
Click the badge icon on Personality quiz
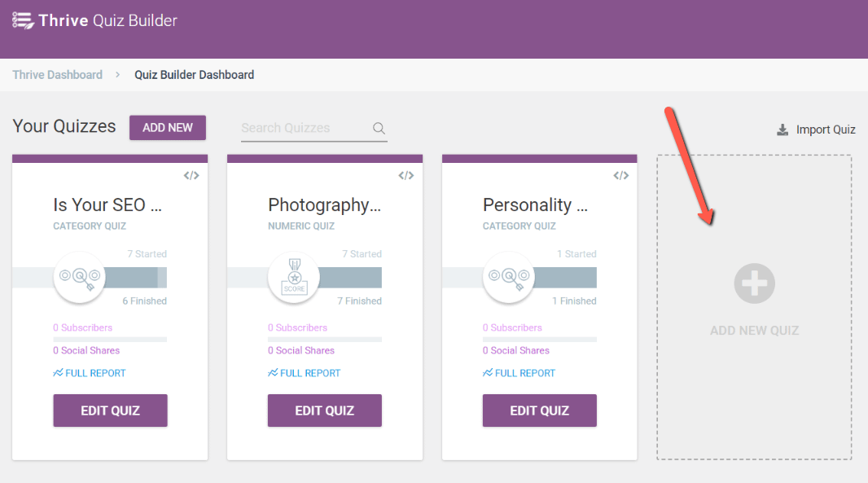(x=509, y=277)
